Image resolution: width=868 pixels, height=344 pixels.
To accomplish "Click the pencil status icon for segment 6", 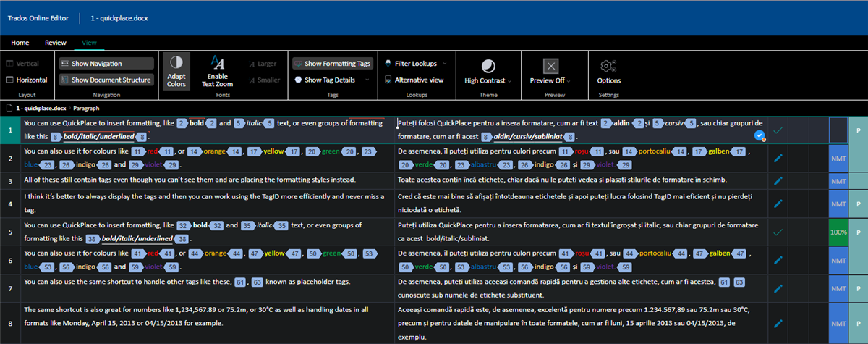I will pos(778,260).
